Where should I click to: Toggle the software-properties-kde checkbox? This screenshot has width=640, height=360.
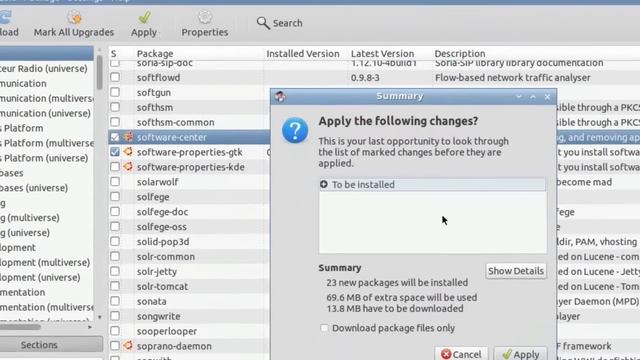[115, 167]
